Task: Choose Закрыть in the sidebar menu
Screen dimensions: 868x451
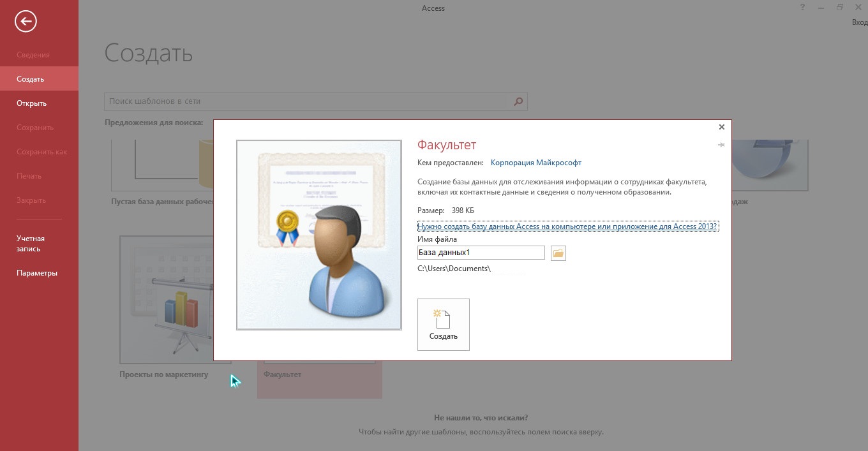Action: (x=39, y=200)
